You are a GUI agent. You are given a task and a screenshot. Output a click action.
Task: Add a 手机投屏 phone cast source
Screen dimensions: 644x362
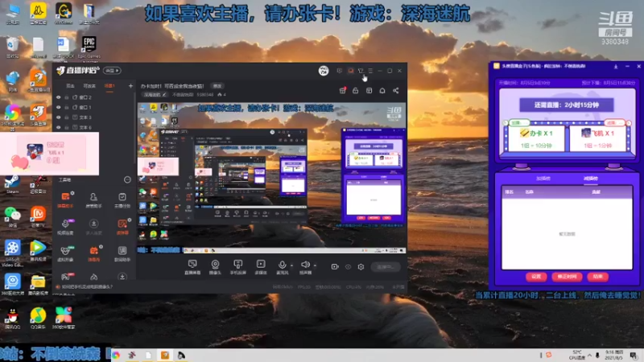(237, 267)
